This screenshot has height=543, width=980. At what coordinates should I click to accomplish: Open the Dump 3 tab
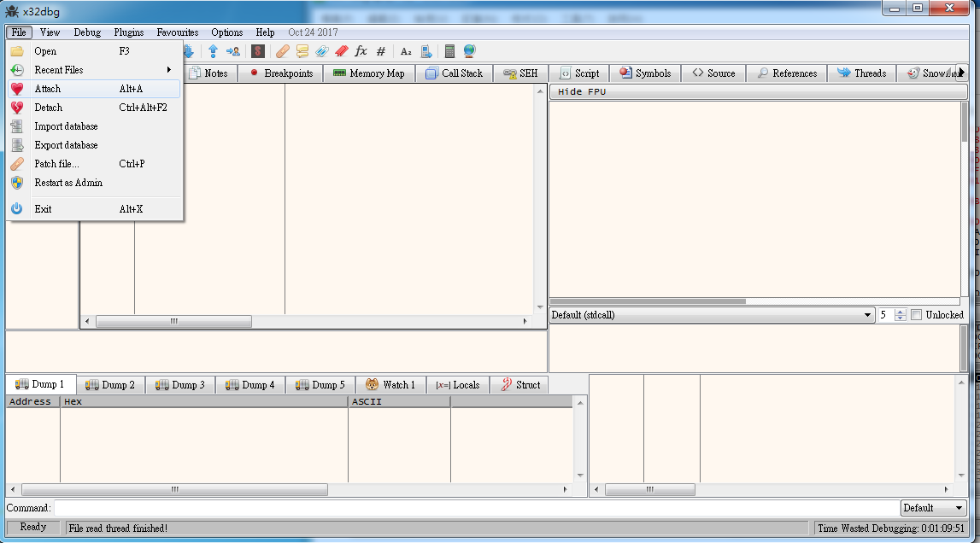pyautogui.click(x=180, y=385)
